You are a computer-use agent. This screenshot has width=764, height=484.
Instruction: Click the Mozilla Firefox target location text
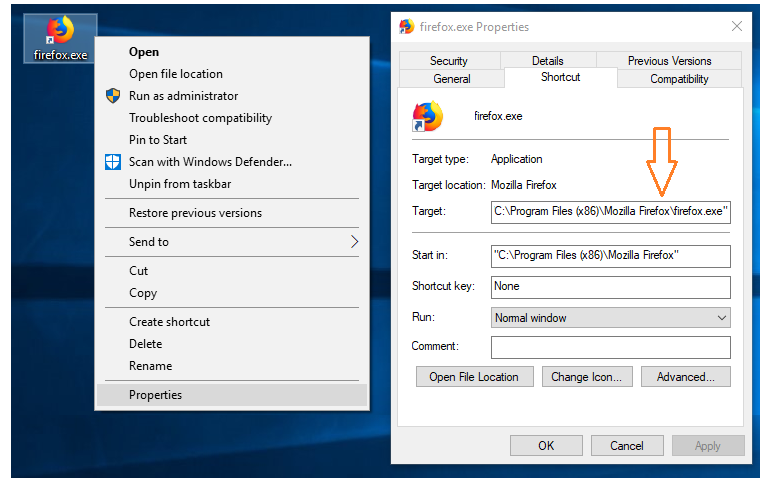click(523, 185)
